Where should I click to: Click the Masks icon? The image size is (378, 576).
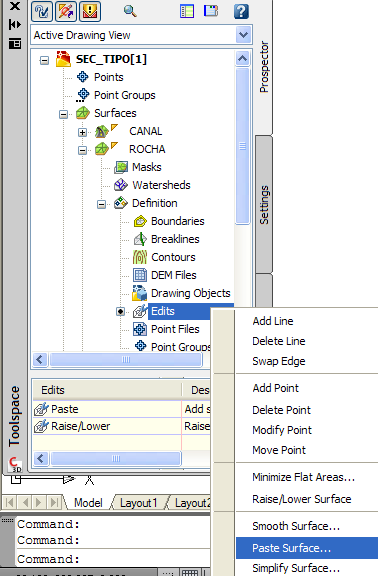[x=121, y=167]
